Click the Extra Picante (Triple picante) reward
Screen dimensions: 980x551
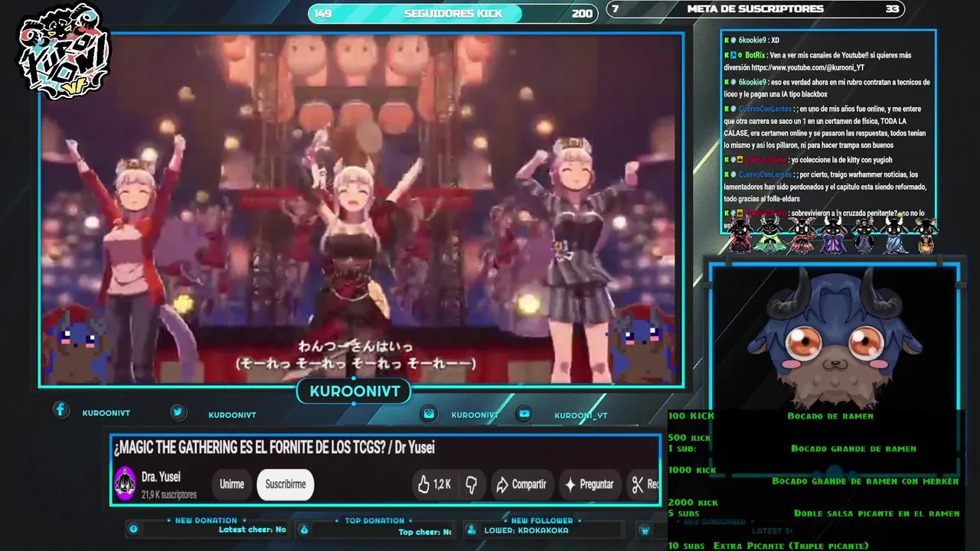(x=791, y=546)
